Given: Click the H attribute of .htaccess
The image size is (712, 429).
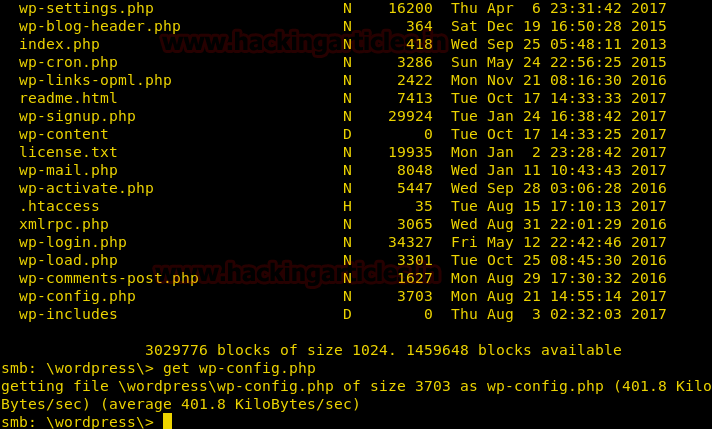Looking at the screenshot, I should tap(347, 206).
